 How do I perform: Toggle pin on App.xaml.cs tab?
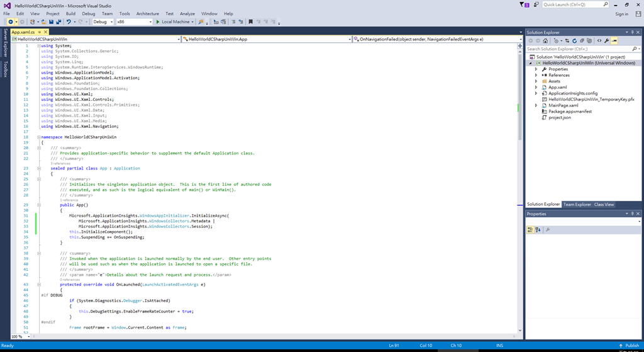[40, 32]
